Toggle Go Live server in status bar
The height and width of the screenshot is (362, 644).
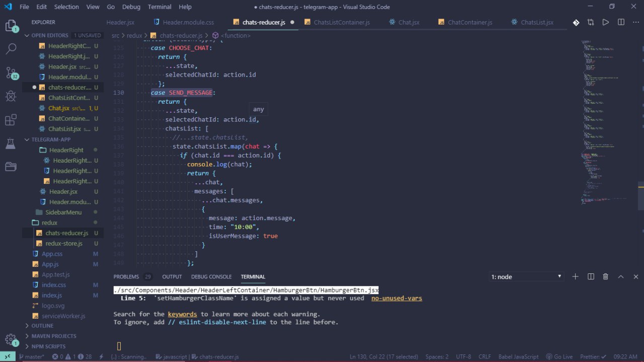(x=559, y=356)
